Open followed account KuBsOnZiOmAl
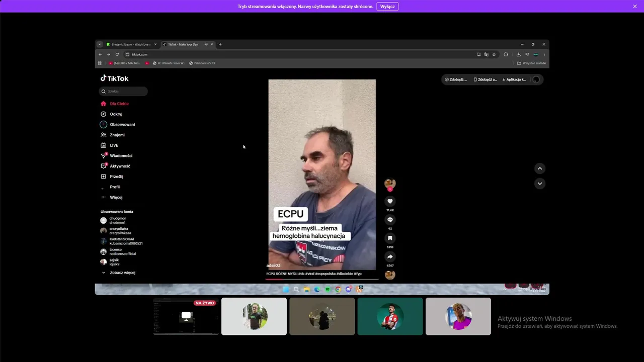The image size is (644, 362). [121, 241]
